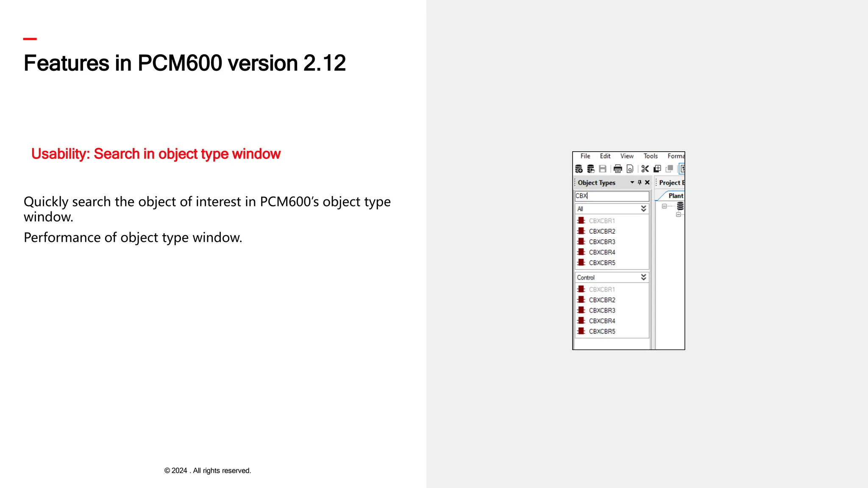Switch to the Plant tab
Image resolution: width=868 pixels, height=488 pixels.
pos(675,196)
